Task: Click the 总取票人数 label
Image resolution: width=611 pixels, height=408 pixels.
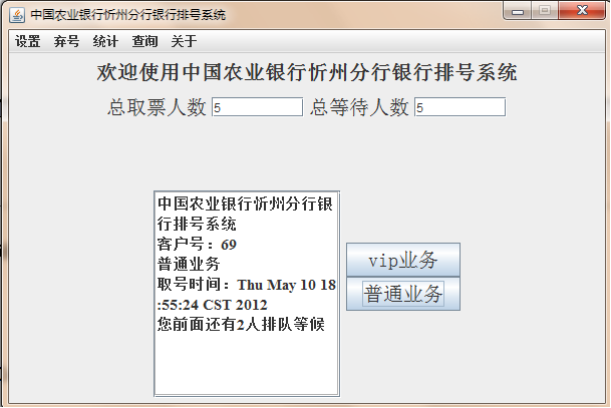Action: point(157,107)
